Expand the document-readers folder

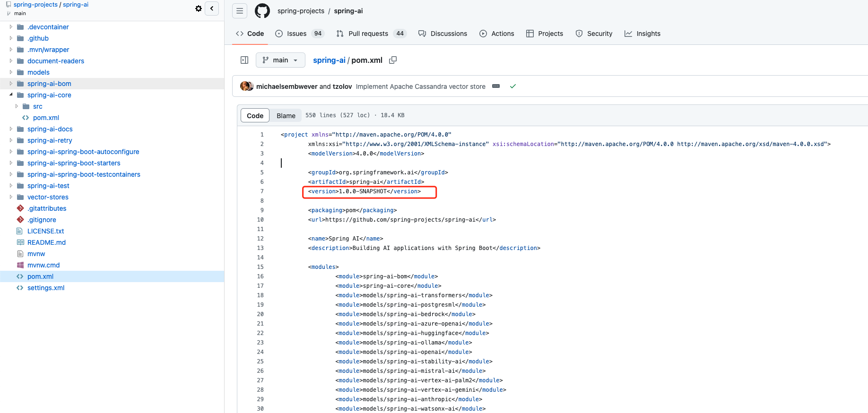[11, 61]
